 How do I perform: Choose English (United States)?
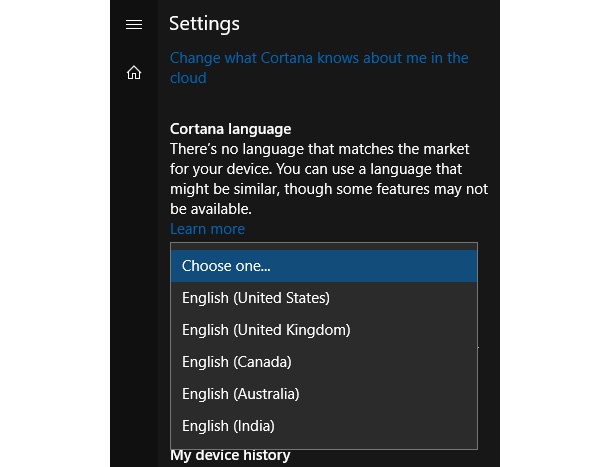point(324,298)
